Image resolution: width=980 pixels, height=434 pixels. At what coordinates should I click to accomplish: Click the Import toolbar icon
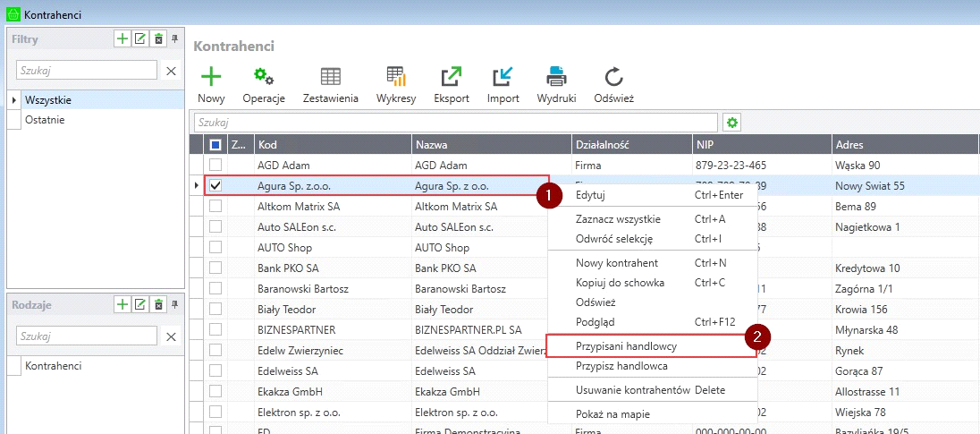click(x=503, y=78)
